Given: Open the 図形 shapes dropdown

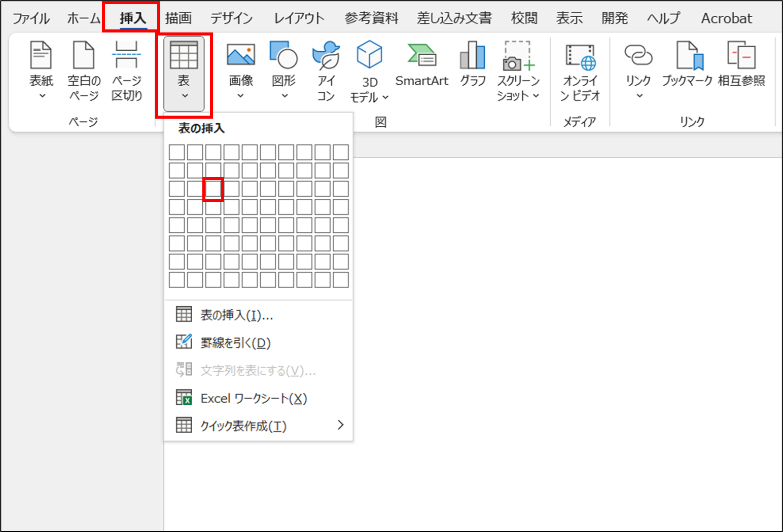Looking at the screenshot, I should click(284, 95).
